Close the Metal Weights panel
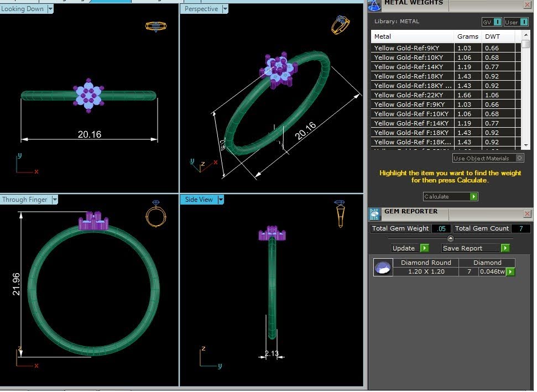Image resolution: width=537 pixels, height=392 pixels. [x=527, y=4]
